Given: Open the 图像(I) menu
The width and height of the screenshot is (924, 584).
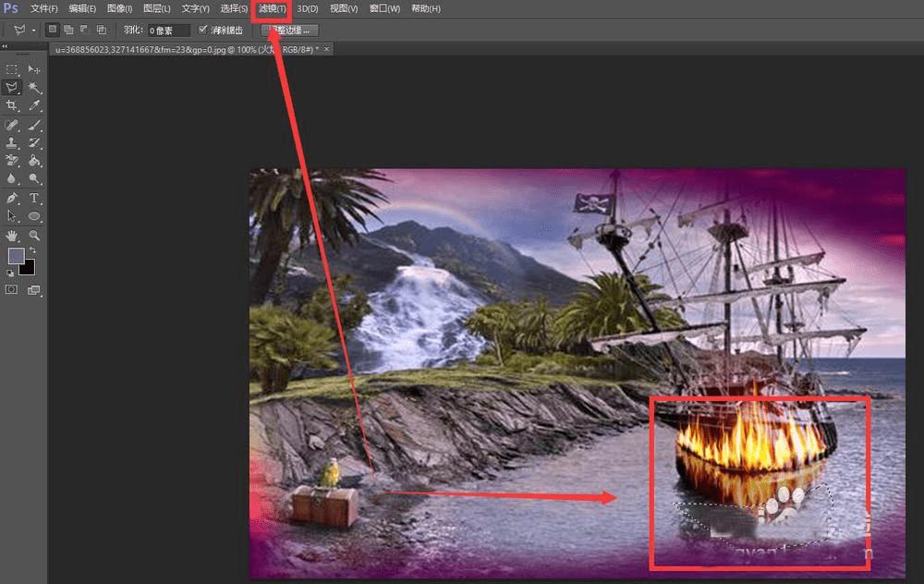Looking at the screenshot, I should [119, 9].
